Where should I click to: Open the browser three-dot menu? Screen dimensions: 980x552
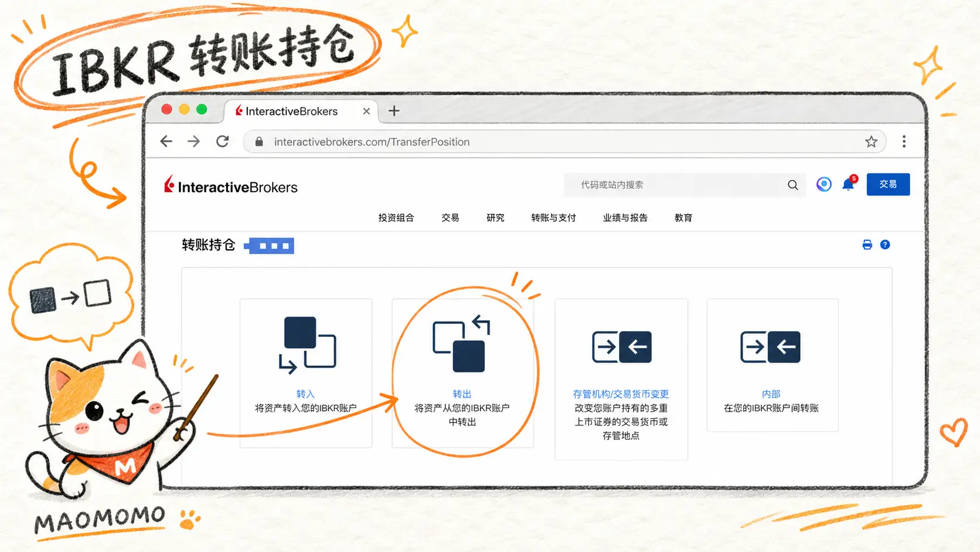point(904,141)
